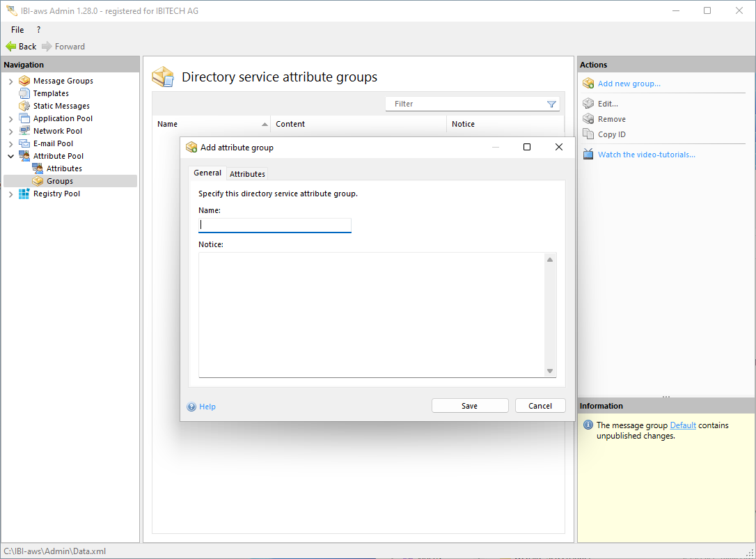
Task: Click the Notice box scroll down arrow
Action: click(549, 371)
